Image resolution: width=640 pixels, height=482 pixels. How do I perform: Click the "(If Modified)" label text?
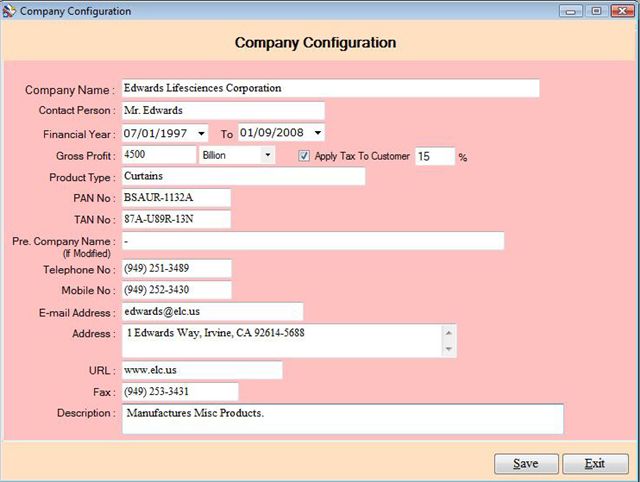pos(87,253)
